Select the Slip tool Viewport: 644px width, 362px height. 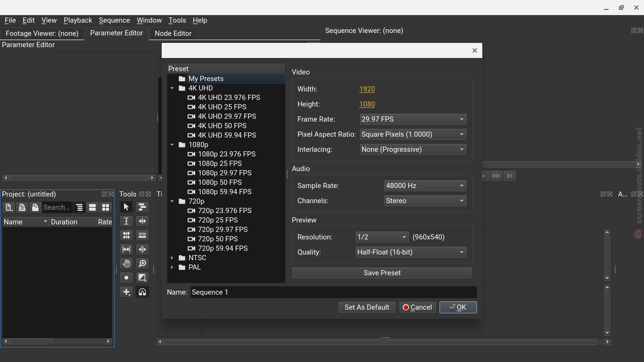pos(126,249)
